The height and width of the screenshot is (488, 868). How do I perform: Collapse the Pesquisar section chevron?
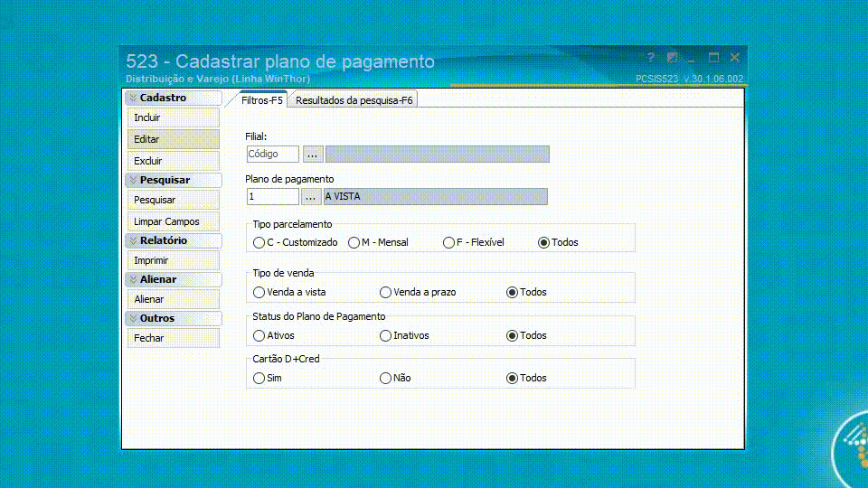(133, 181)
